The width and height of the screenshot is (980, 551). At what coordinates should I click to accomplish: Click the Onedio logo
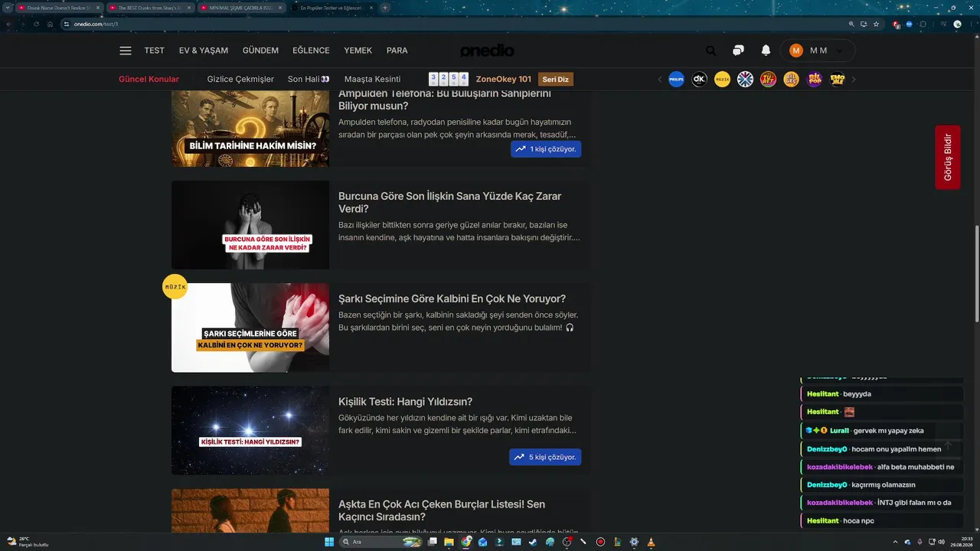[x=487, y=51]
